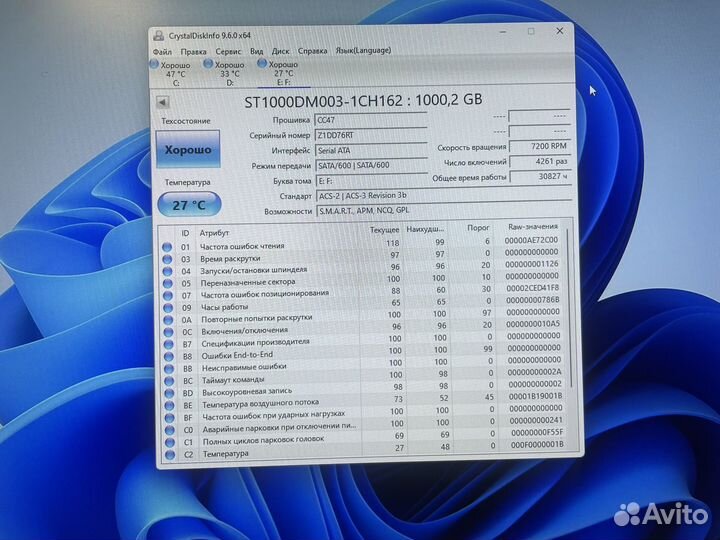
Task: Select the Частота ошибок чтения row
Action: click(363, 243)
